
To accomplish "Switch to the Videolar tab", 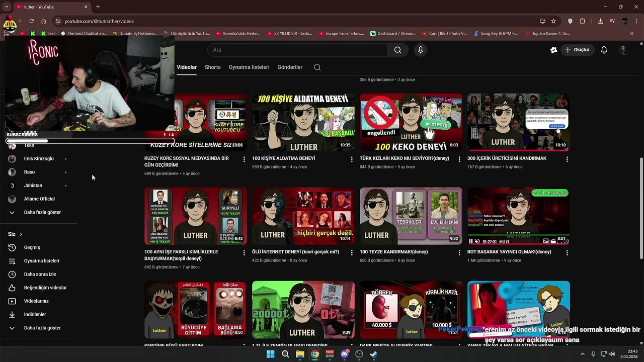I will 187,67.
